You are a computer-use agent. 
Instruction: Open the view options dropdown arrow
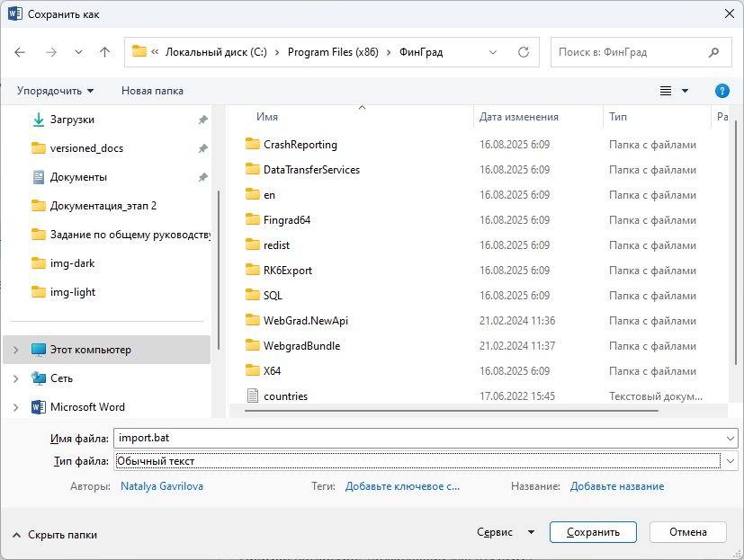(x=685, y=91)
